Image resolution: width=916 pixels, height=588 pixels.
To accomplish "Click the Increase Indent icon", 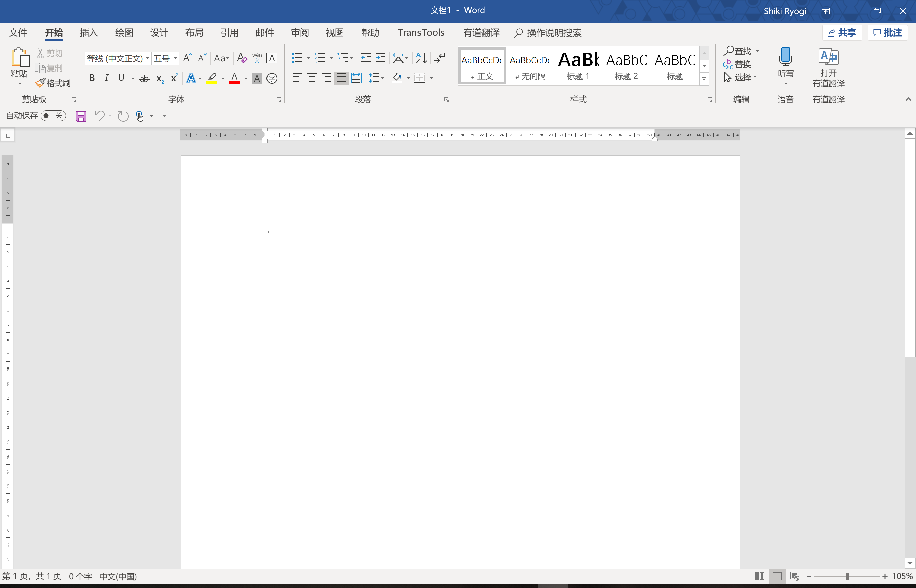I will (380, 58).
